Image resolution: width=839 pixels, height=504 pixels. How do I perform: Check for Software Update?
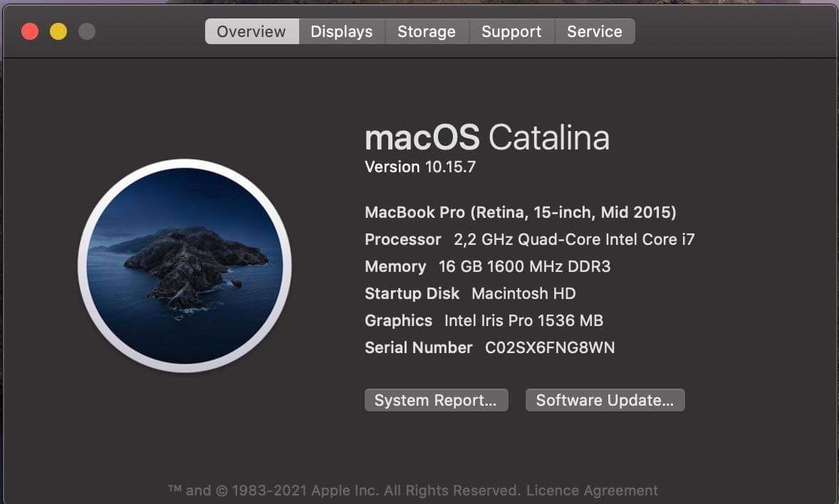(605, 400)
